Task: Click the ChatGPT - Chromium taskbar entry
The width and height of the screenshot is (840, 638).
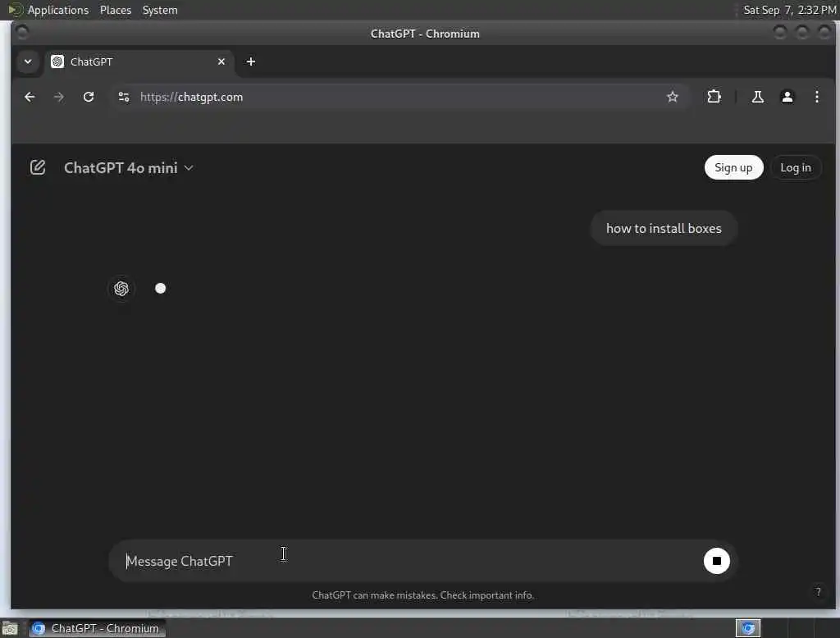Action: 97,628
